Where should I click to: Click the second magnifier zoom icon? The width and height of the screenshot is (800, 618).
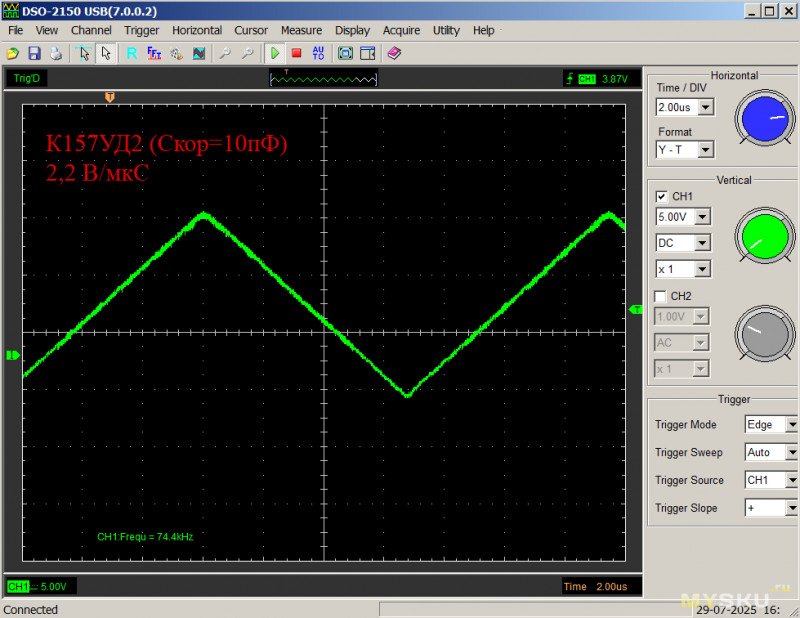(247, 53)
